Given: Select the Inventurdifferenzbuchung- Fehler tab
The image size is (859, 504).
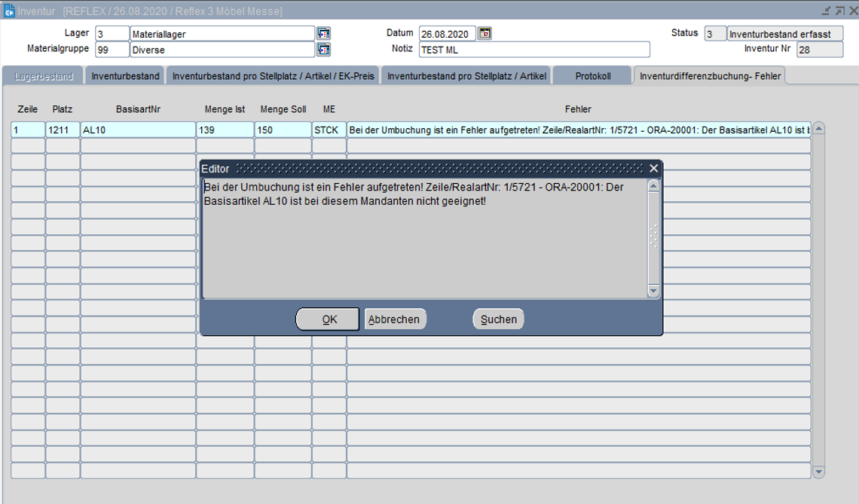Looking at the screenshot, I should [710, 76].
